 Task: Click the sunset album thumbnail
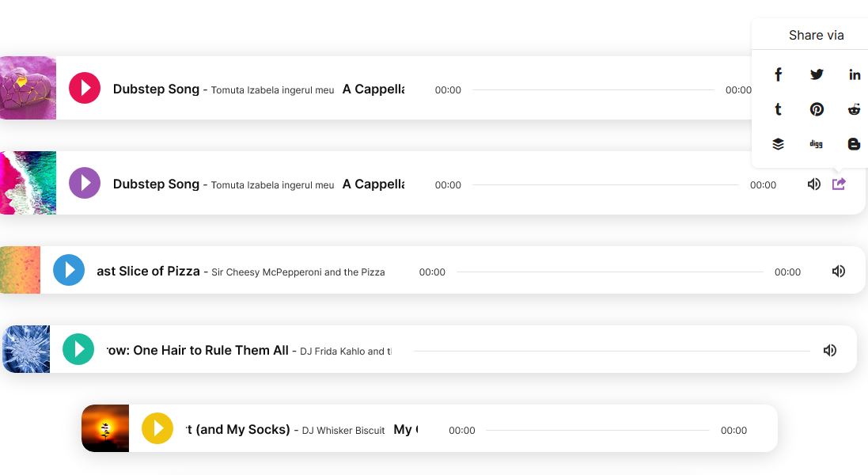click(105, 428)
